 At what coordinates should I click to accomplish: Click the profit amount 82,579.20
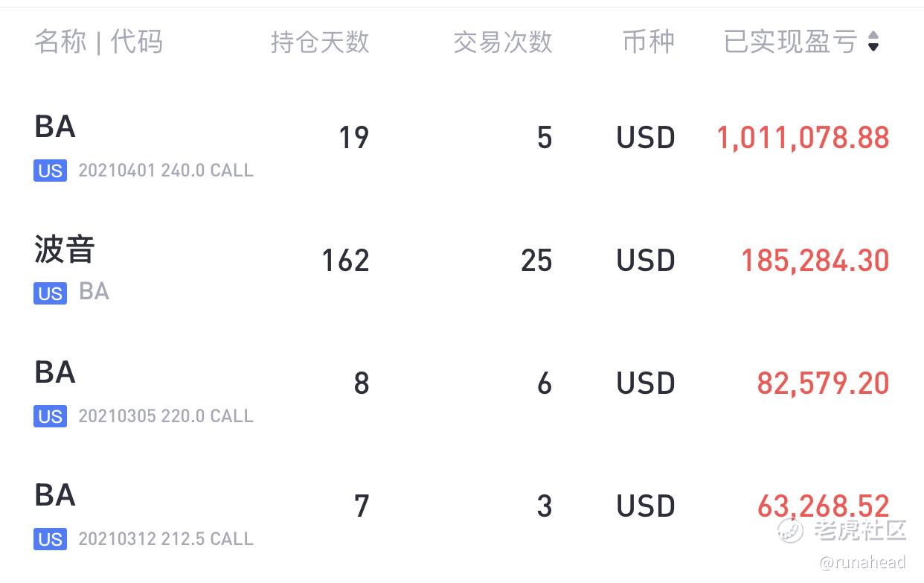pos(824,383)
